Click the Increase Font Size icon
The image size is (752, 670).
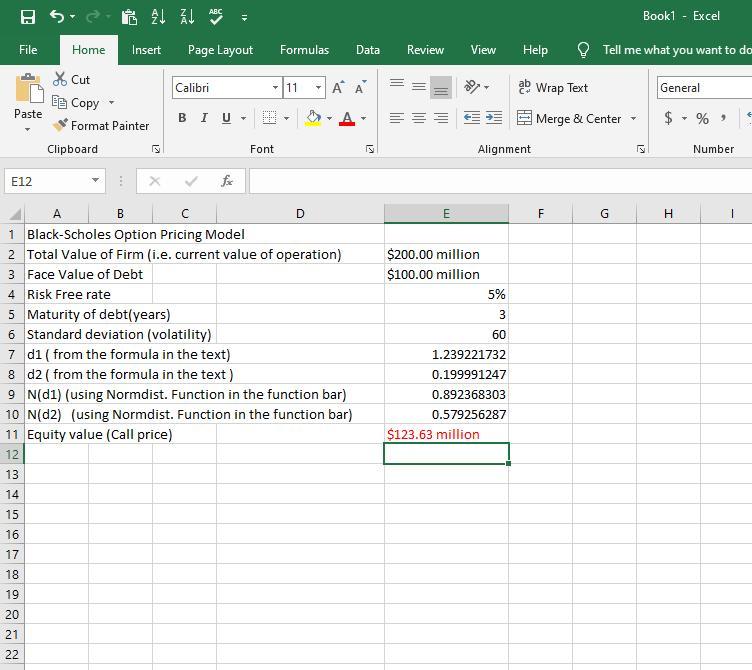pyautogui.click(x=339, y=88)
